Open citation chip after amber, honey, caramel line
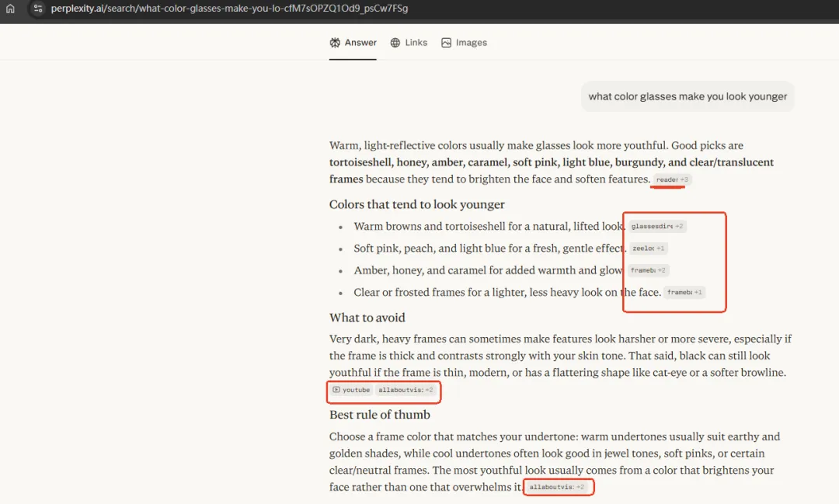 648,270
